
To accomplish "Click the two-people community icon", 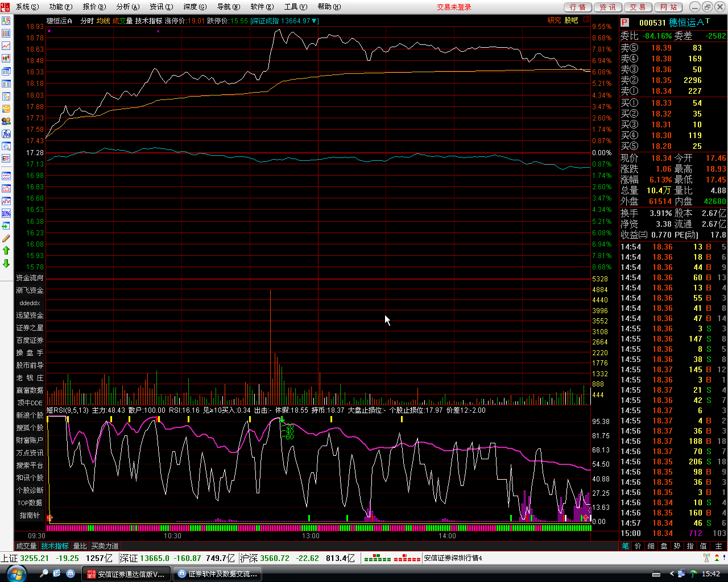I will [6, 121].
